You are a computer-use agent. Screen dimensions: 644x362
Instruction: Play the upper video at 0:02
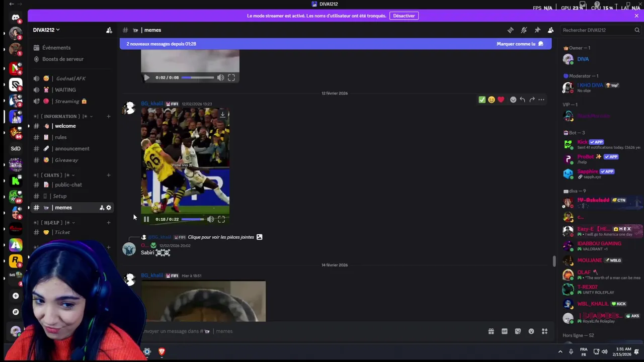point(146,77)
